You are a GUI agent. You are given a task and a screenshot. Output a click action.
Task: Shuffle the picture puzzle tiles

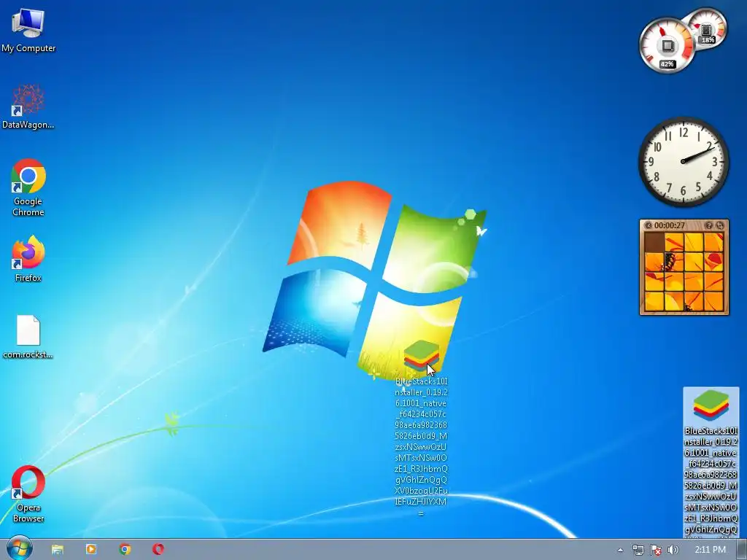[x=720, y=225]
